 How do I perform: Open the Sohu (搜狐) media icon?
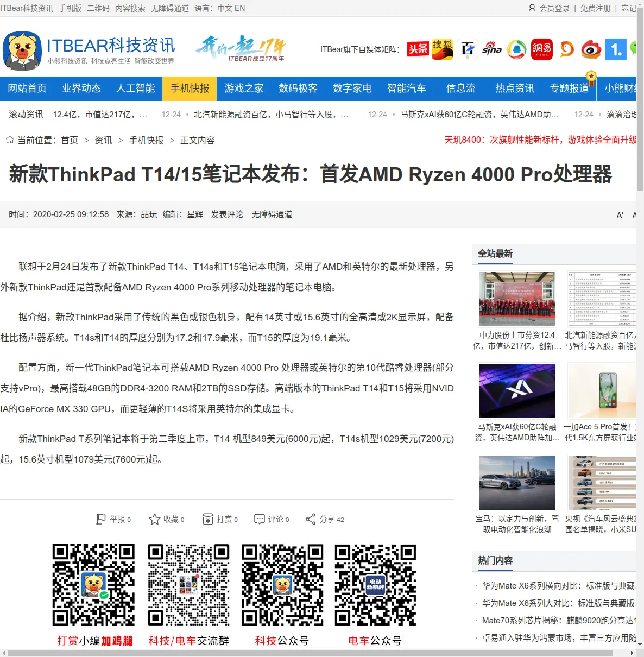click(443, 49)
